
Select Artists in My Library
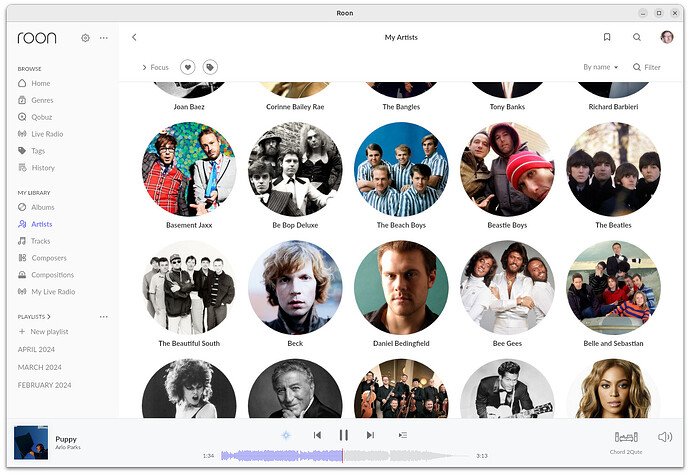click(35, 224)
